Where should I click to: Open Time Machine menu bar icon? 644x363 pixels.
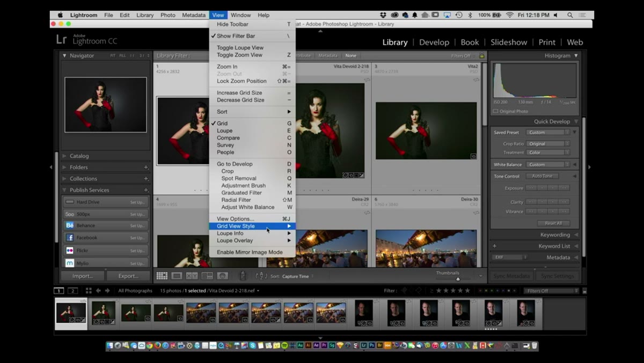click(x=459, y=15)
